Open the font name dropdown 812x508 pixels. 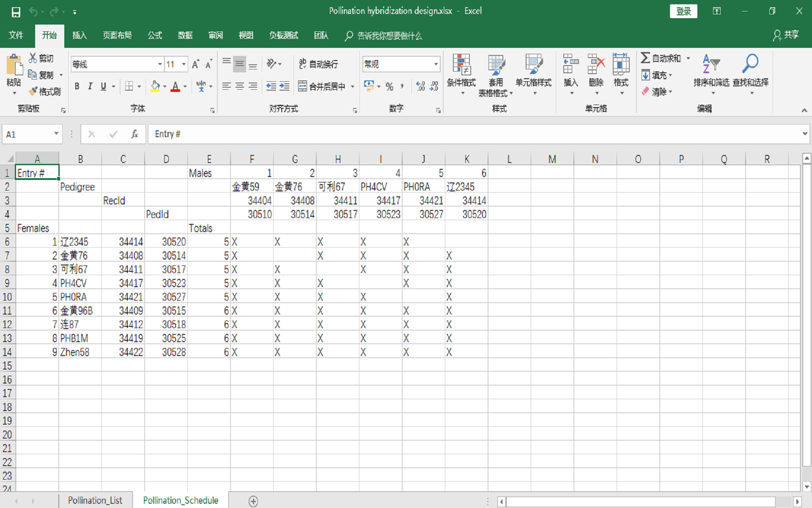[160, 64]
